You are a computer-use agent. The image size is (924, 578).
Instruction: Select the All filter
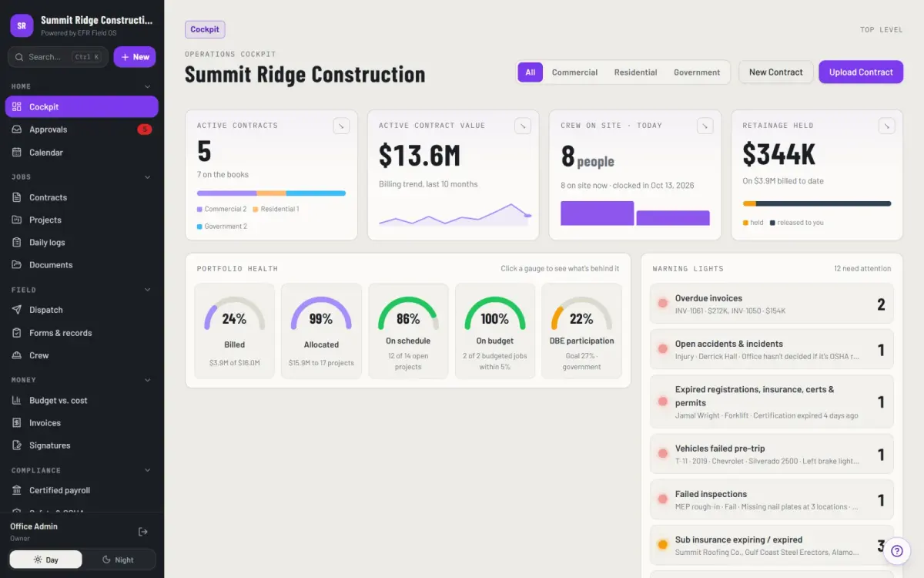[530, 72]
